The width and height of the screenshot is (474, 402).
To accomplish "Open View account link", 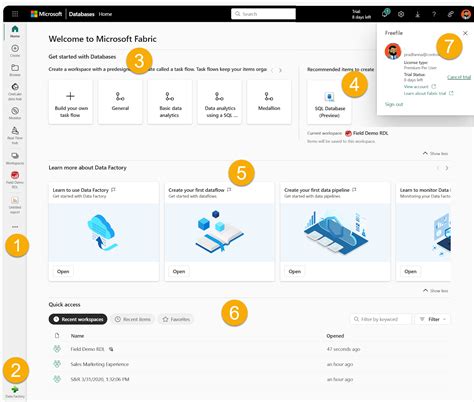I will click(420, 86).
